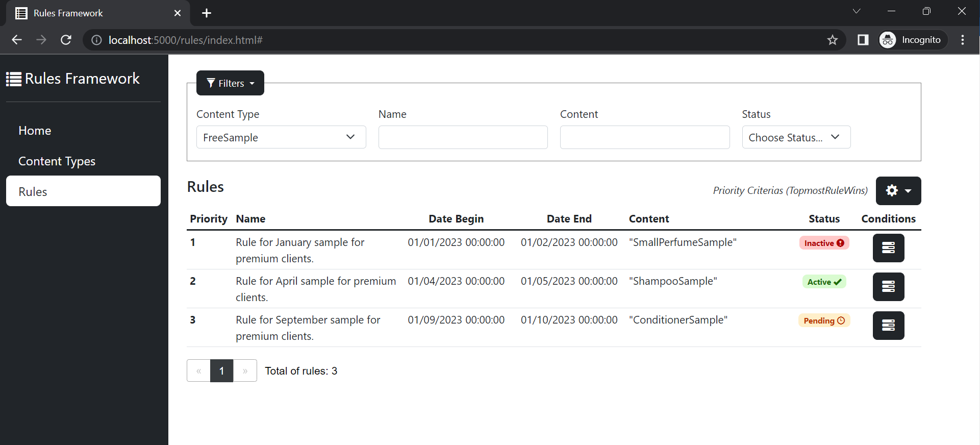Select Rules in the sidebar
This screenshot has width=980, height=445.
tap(83, 191)
